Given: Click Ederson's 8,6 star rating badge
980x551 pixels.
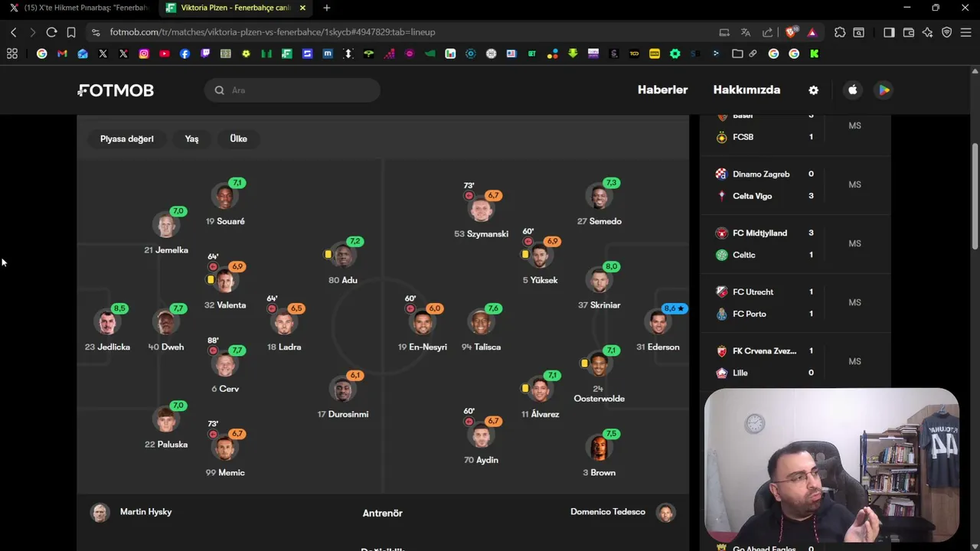Looking at the screenshot, I should pyautogui.click(x=675, y=308).
